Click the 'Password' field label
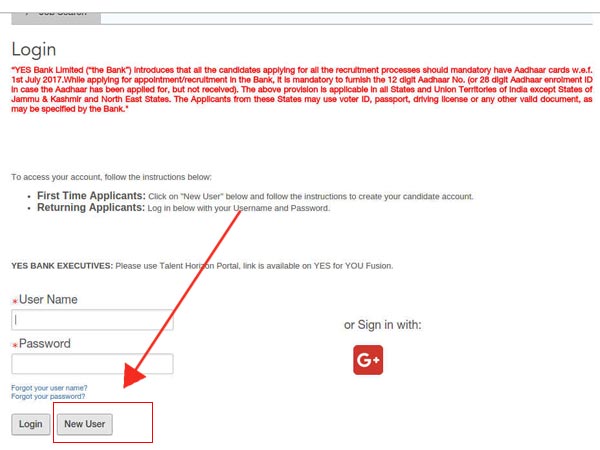Viewport: 600px width, 450px height. pyautogui.click(x=45, y=343)
